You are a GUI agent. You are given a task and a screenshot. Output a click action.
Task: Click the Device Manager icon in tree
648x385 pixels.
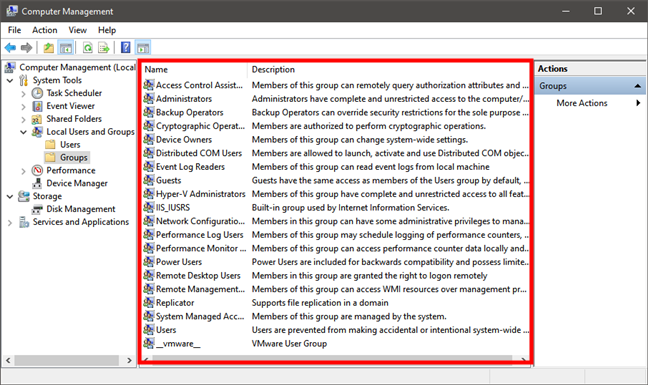pyautogui.click(x=37, y=183)
